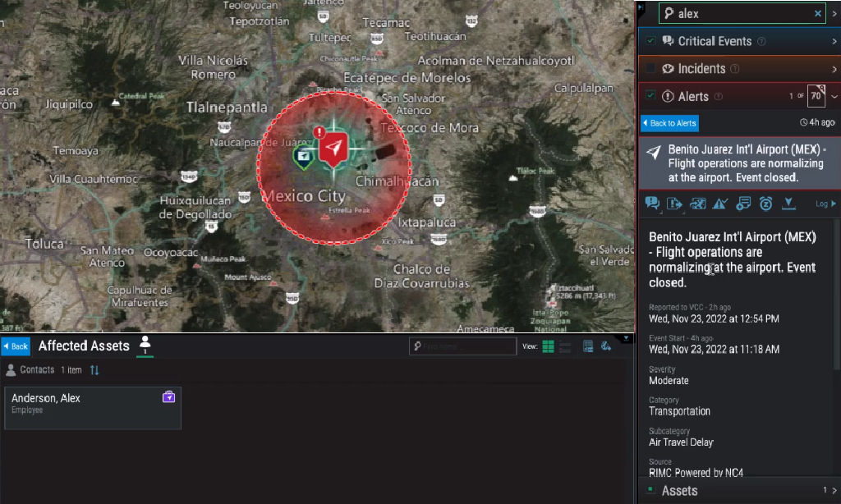841x504 pixels.
Task: Collapse the right side panel toggle arrow
Action: point(641,7)
